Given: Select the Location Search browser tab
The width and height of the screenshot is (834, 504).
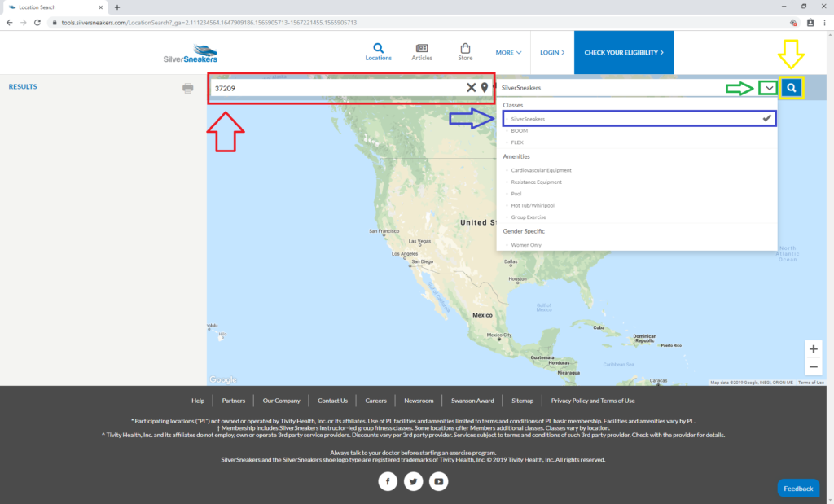Looking at the screenshot, I should (x=55, y=7).
